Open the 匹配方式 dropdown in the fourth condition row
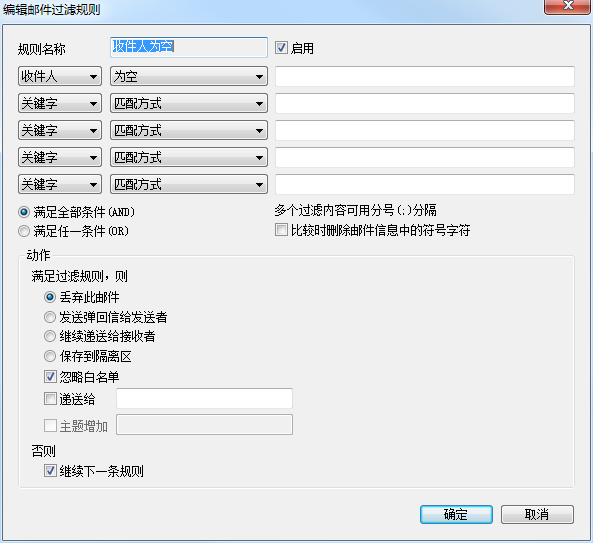 189,157
